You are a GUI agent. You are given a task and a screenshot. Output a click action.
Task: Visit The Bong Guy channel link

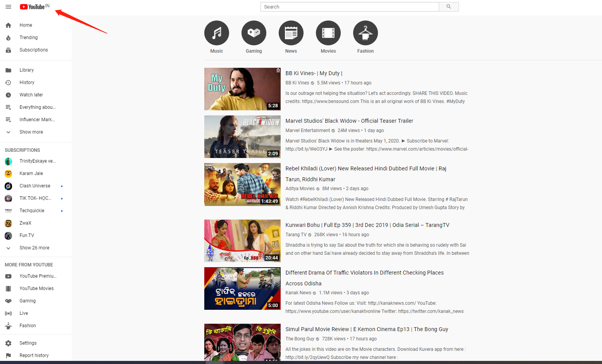tap(300, 339)
